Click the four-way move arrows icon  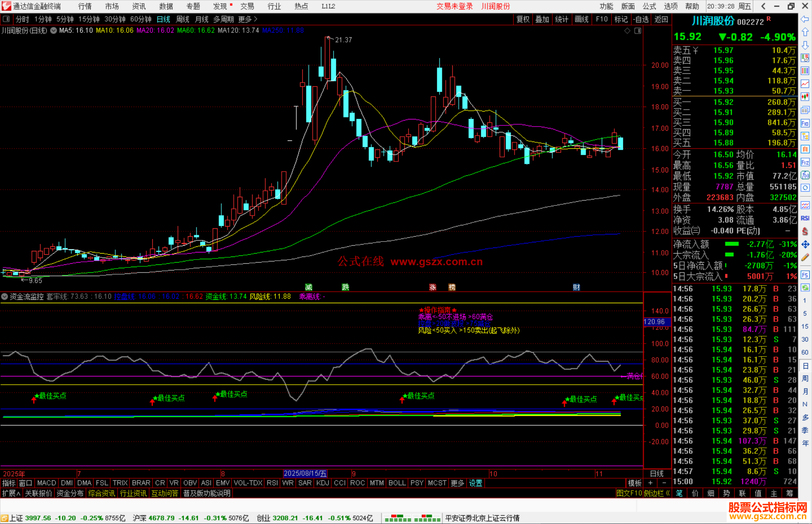pos(805,245)
